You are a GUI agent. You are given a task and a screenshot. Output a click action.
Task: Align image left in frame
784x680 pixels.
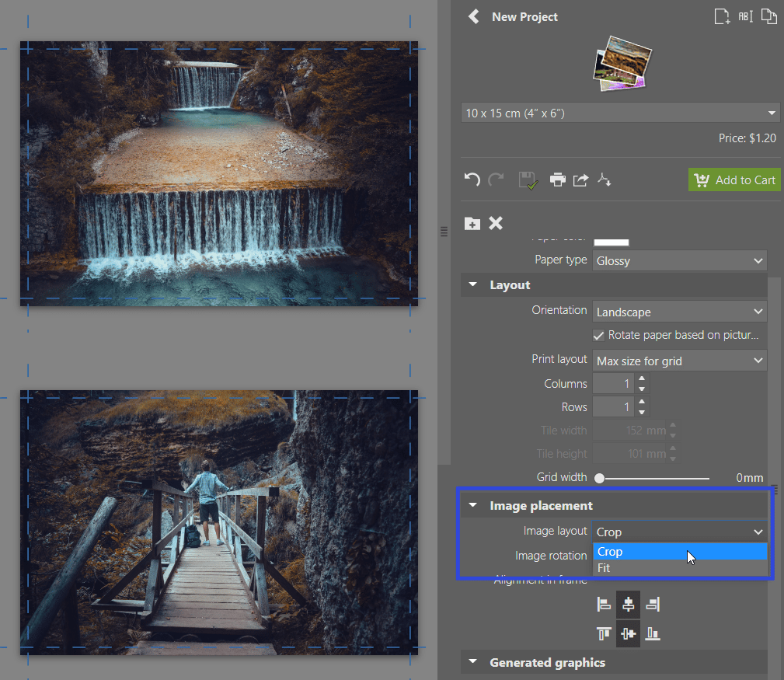[604, 605]
